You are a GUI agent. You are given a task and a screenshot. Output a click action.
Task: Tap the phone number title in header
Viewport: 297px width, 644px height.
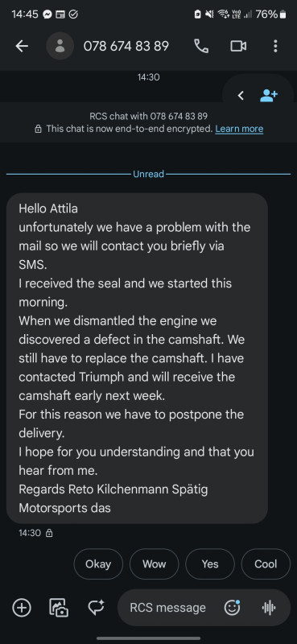pyautogui.click(x=126, y=46)
